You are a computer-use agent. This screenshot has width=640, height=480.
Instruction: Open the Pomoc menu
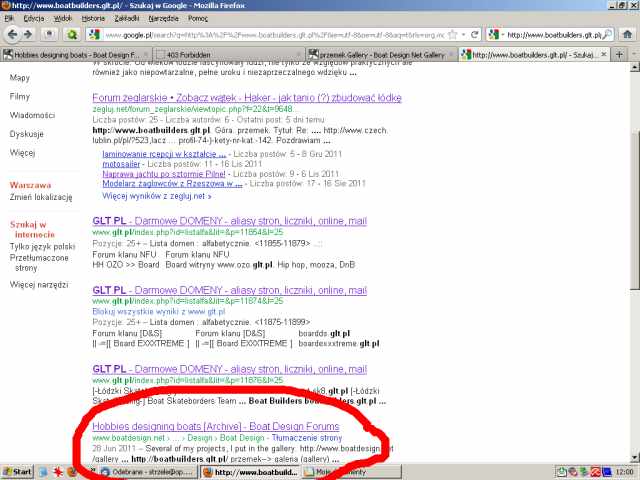click(x=198, y=18)
